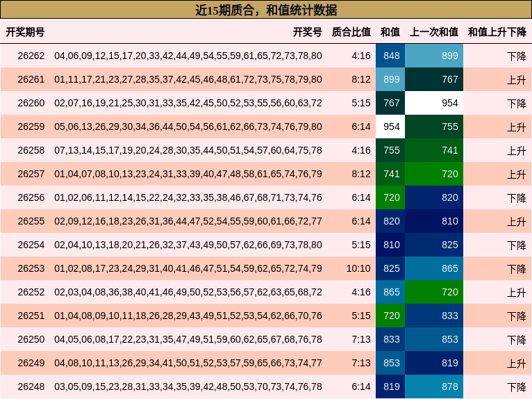Click the 开奖期号 column header
The height and width of the screenshot is (399, 532).
[25, 32]
